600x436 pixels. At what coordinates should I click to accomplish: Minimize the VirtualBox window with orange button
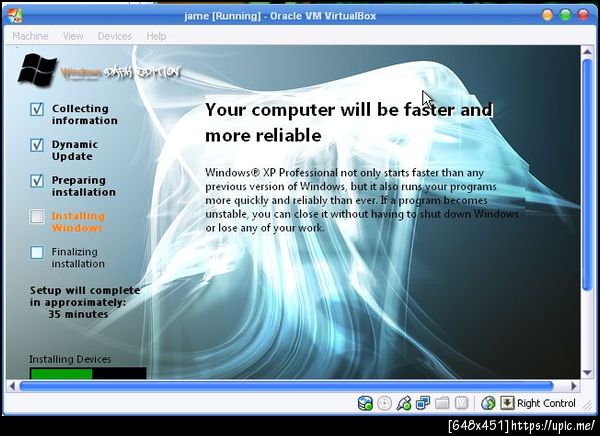pos(548,15)
